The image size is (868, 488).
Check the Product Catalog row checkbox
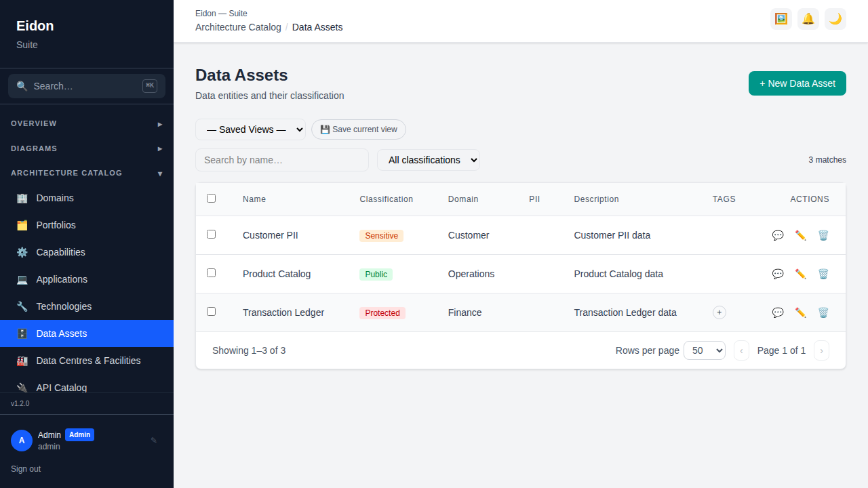[211, 272]
